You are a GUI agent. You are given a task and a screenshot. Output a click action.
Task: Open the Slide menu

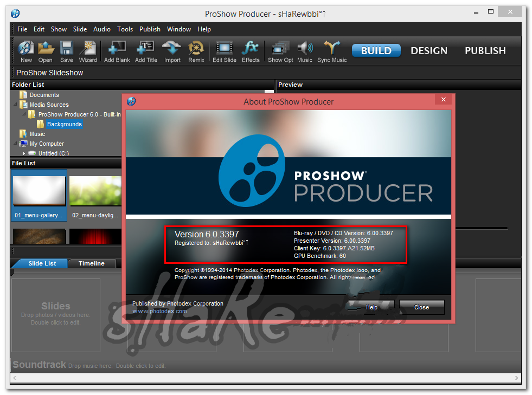pos(80,29)
